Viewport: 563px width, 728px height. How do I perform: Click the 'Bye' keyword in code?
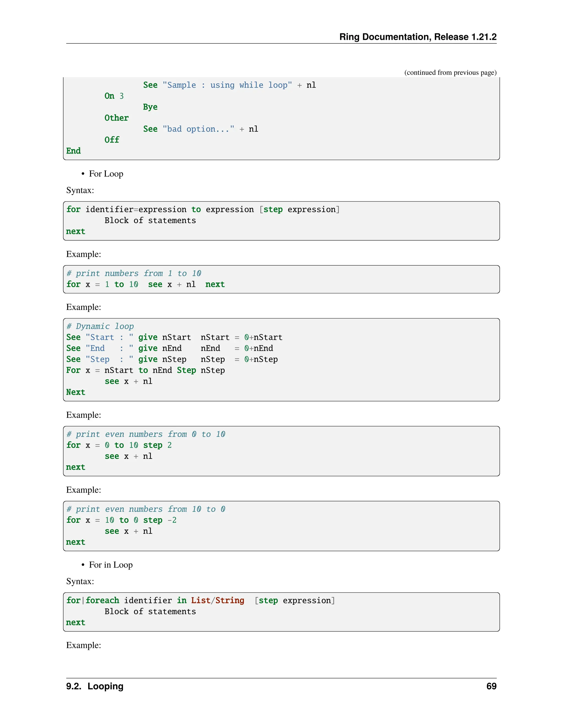pyautogui.click(x=150, y=107)
